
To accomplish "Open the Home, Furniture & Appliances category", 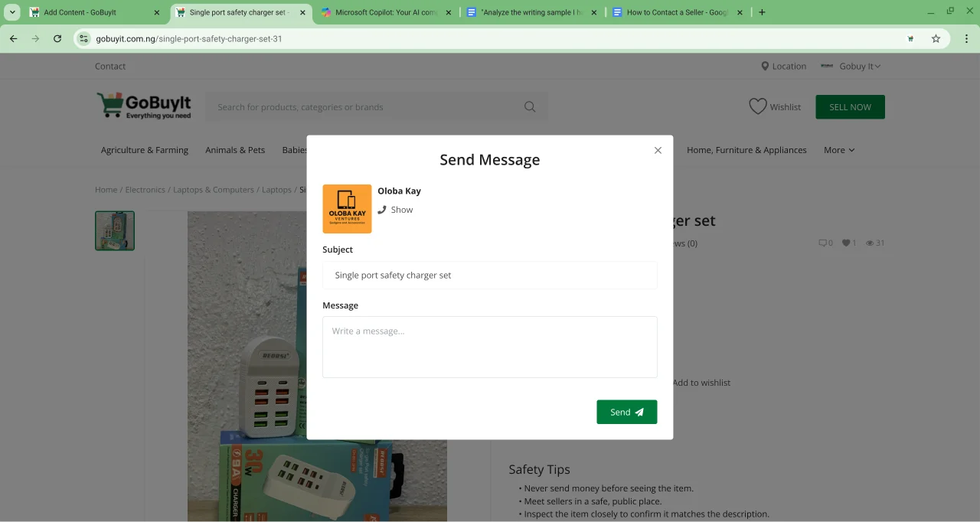I will (746, 150).
